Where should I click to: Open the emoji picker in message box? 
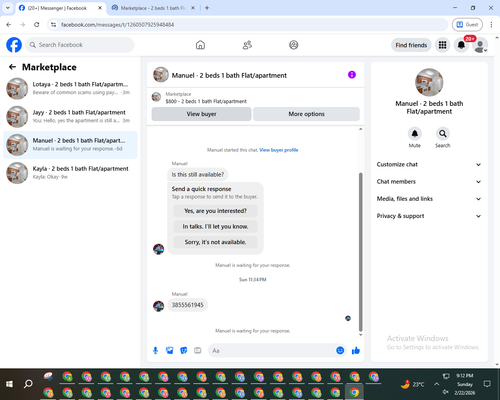click(340, 350)
